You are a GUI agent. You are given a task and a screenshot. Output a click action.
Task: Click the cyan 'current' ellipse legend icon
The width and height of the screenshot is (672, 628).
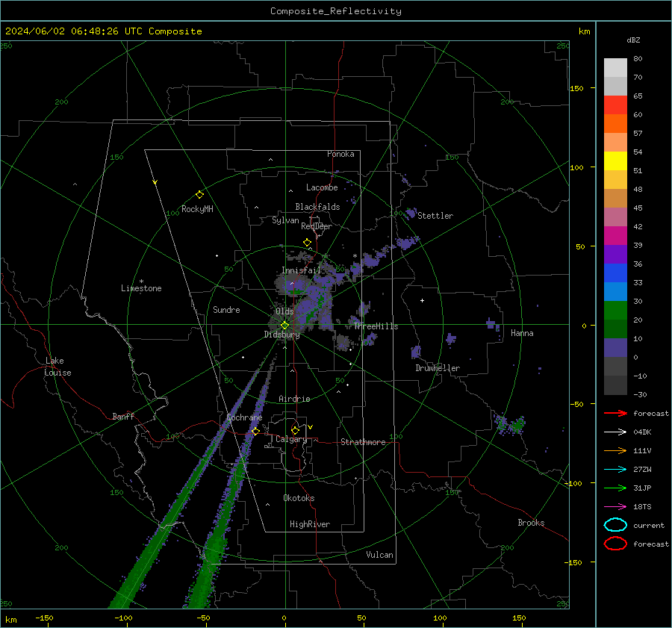(615, 525)
